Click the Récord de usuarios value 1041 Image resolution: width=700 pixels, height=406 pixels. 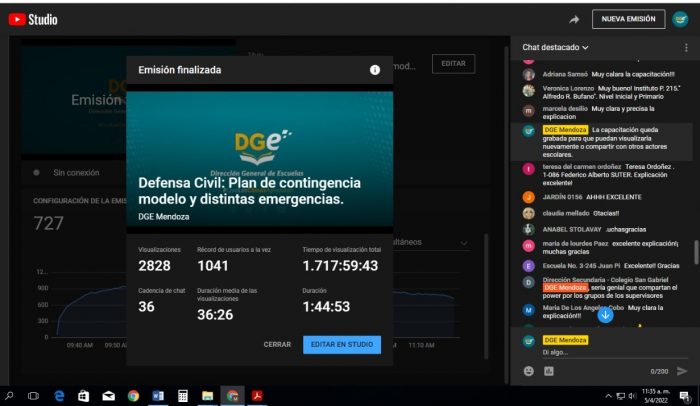point(213,266)
